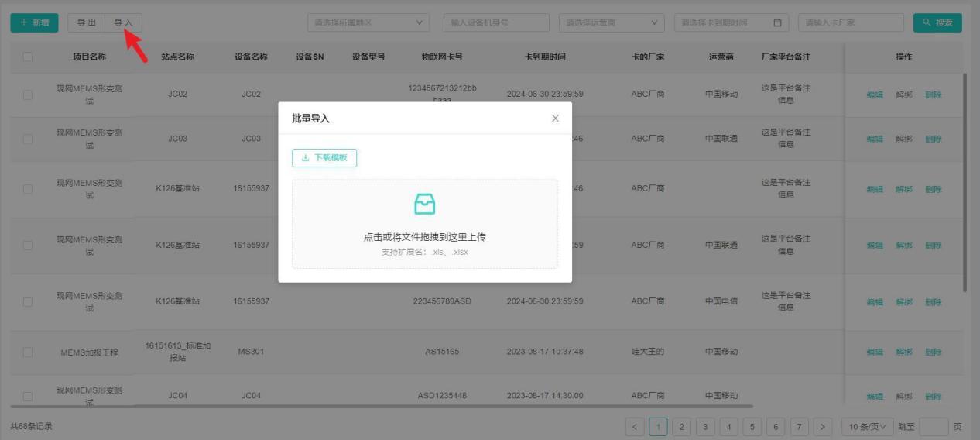
Task: Click the 搜索 search button with magnifier
Action: tap(937, 23)
